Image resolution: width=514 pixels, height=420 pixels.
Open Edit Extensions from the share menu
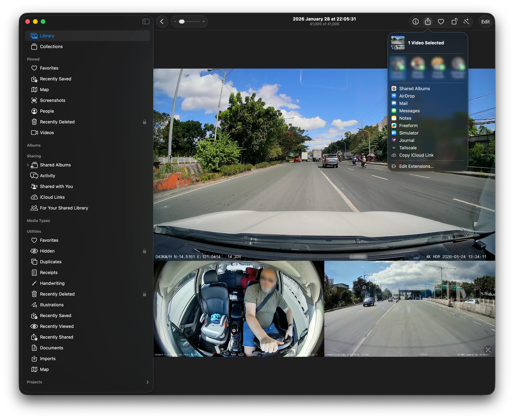[416, 166]
